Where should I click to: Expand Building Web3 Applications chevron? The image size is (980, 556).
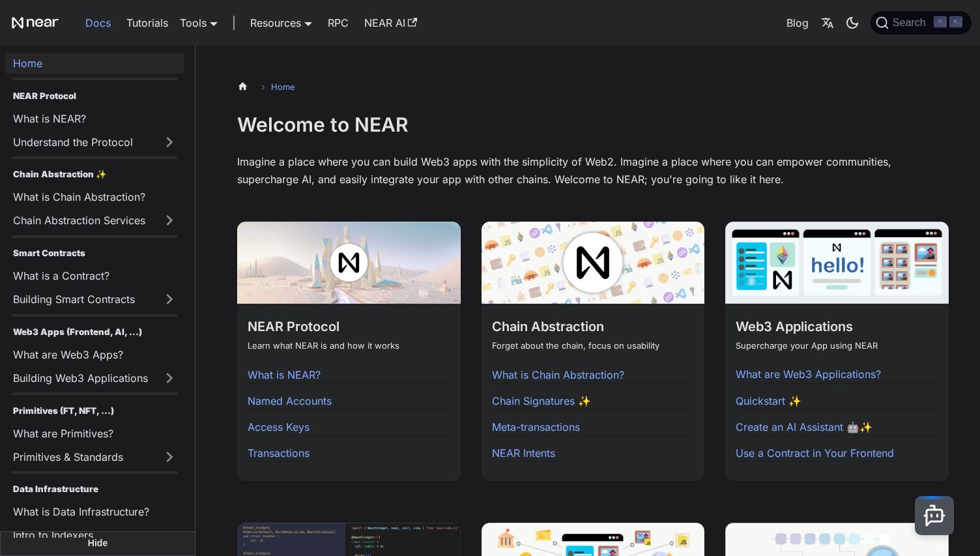[x=169, y=378]
